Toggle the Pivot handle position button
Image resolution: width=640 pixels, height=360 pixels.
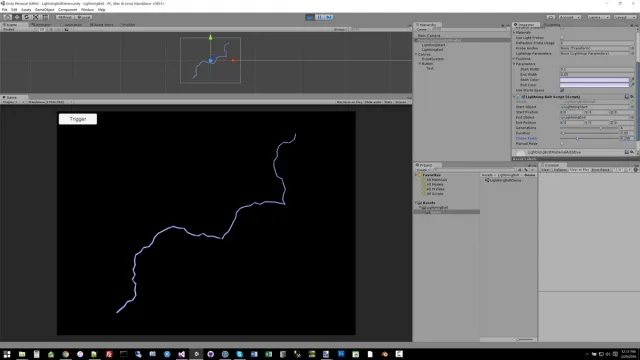pyautogui.click(x=64, y=17)
